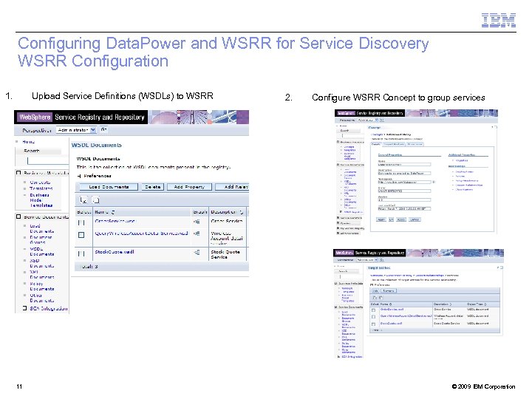The height and width of the screenshot is (399, 532).
Task: Expand Preferences in bottom-right target services screenshot
Action: pyautogui.click(x=372, y=285)
